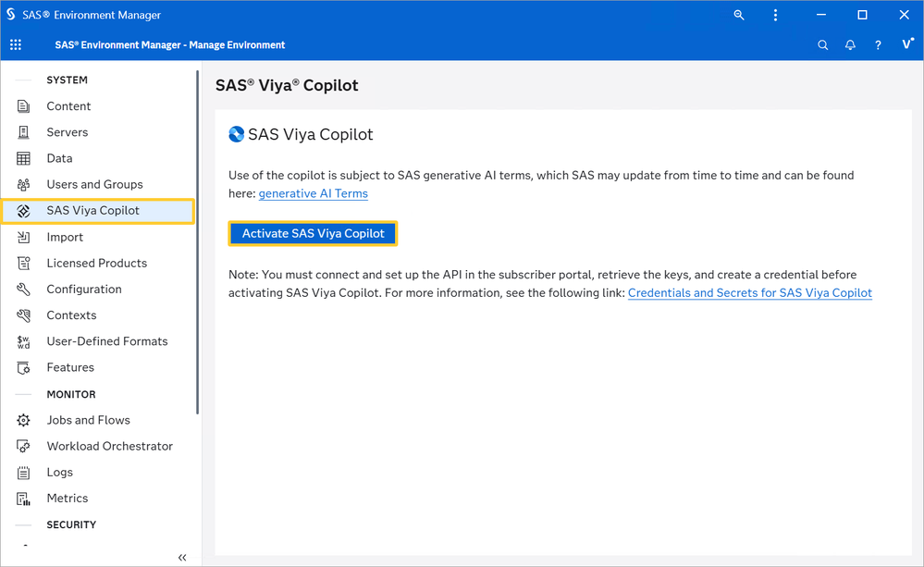Click the Licensed Products icon
The height and width of the screenshot is (567, 924).
[23, 263]
